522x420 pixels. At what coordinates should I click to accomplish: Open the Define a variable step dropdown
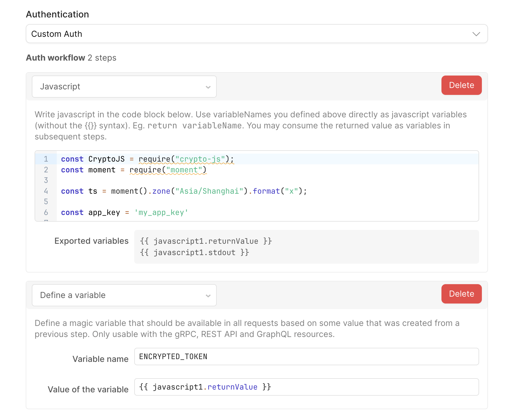pyautogui.click(x=124, y=295)
